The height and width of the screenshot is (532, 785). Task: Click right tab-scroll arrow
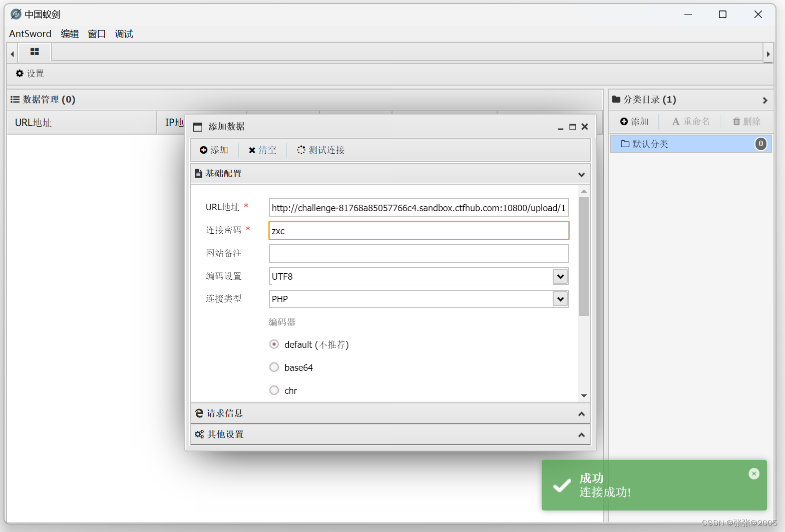(x=768, y=54)
